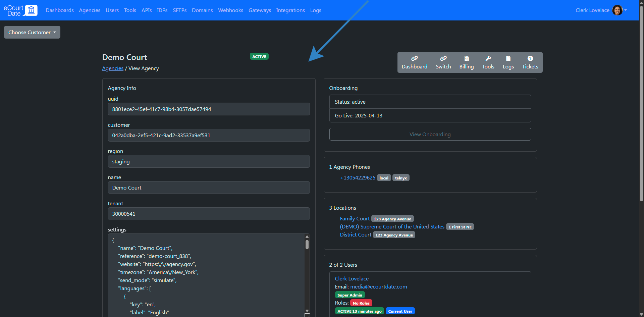This screenshot has width=644, height=317.
Task: Click the telnyx phone badge
Action: (401, 178)
